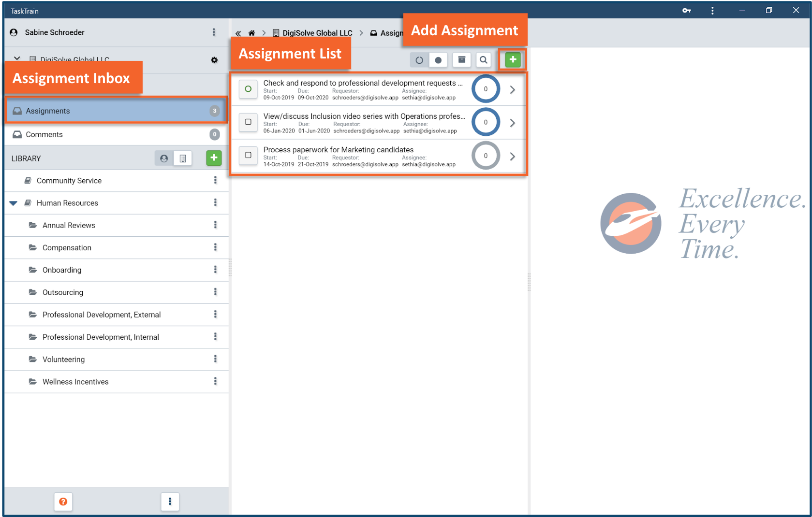Open 'View/discuss Inclusion video series' assignment

364,116
